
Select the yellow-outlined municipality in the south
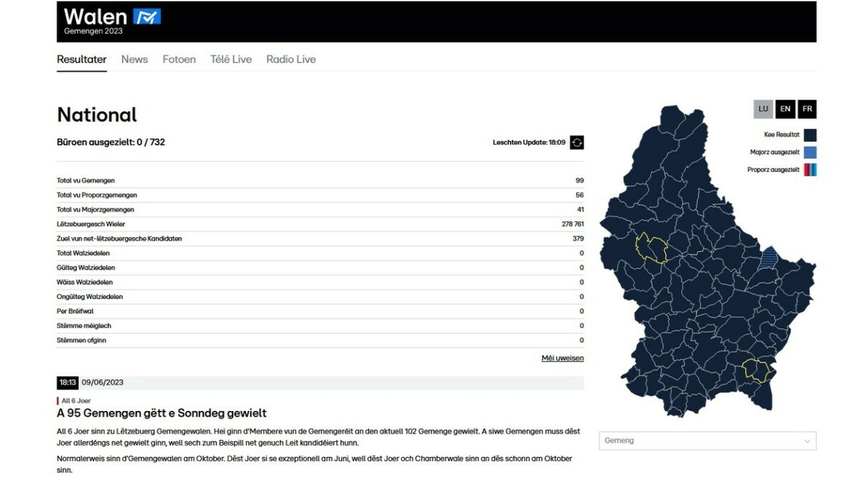[755, 370]
